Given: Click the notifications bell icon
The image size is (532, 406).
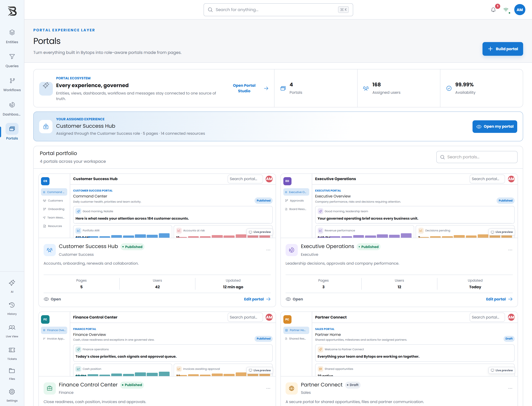Looking at the screenshot, I should 493,10.
